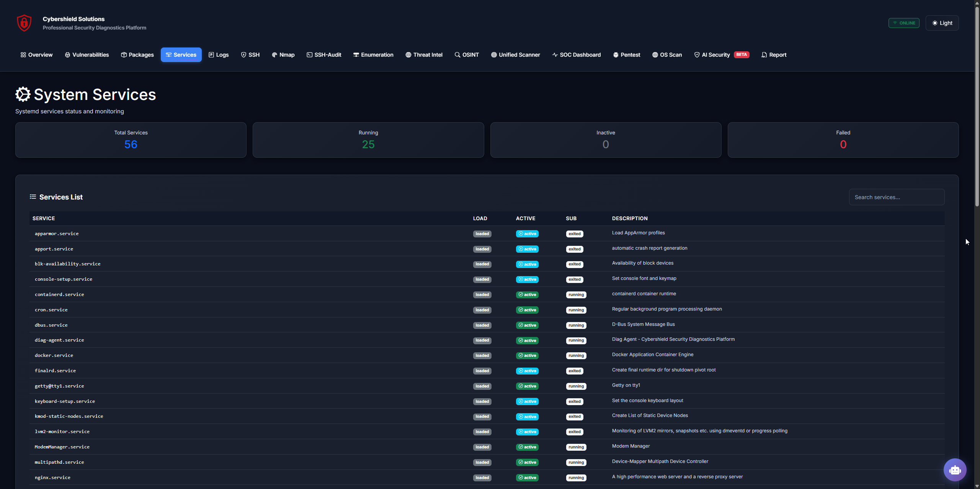Click the OSINT magnifier icon
980x489 pixels.
click(x=457, y=55)
